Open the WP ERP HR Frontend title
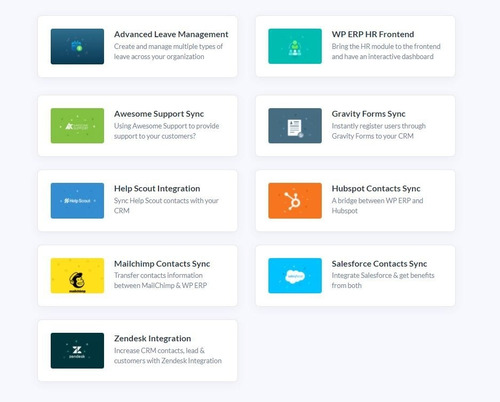The height and width of the screenshot is (402, 500). (x=373, y=34)
